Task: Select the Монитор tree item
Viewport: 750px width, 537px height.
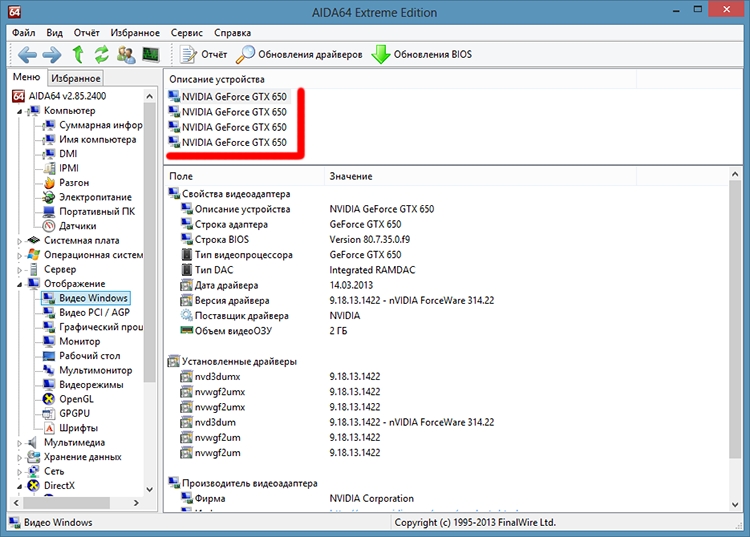Action: pyautogui.click(x=72, y=341)
